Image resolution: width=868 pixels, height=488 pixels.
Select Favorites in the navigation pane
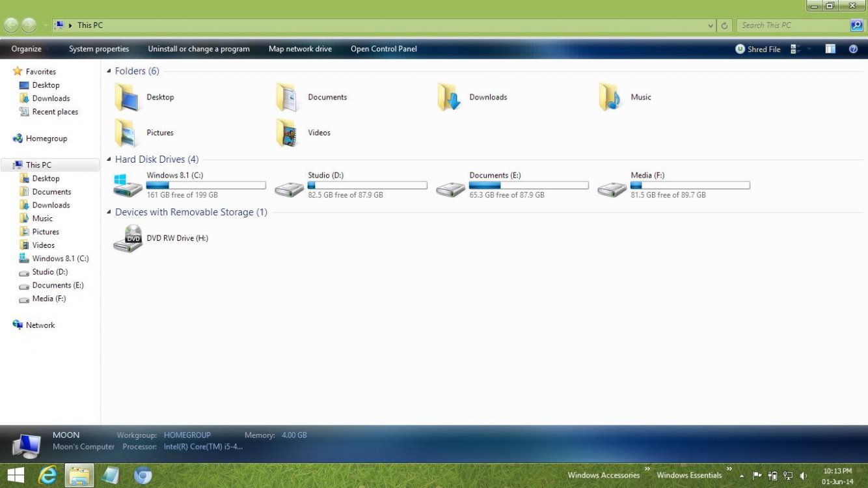tap(40, 72)
